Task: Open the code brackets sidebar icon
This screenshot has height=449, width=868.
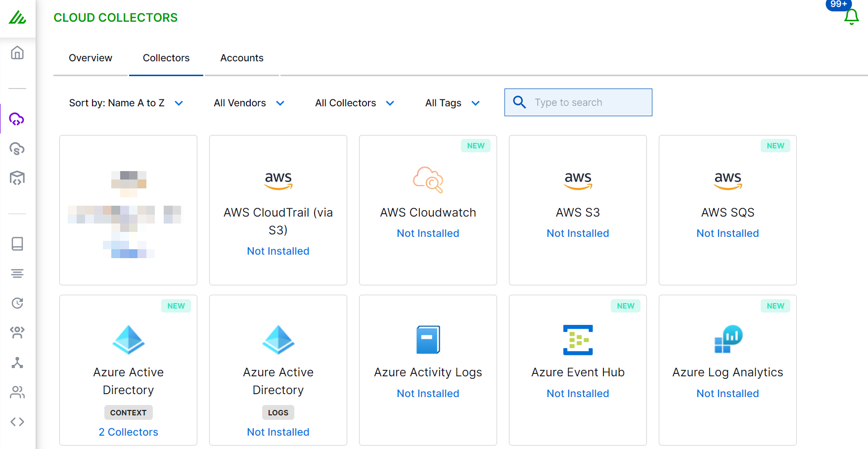Action: (17, 422)
